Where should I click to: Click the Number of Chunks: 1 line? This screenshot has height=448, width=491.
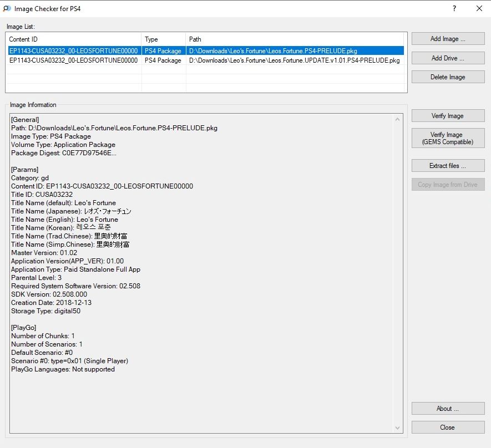point(43,336)
